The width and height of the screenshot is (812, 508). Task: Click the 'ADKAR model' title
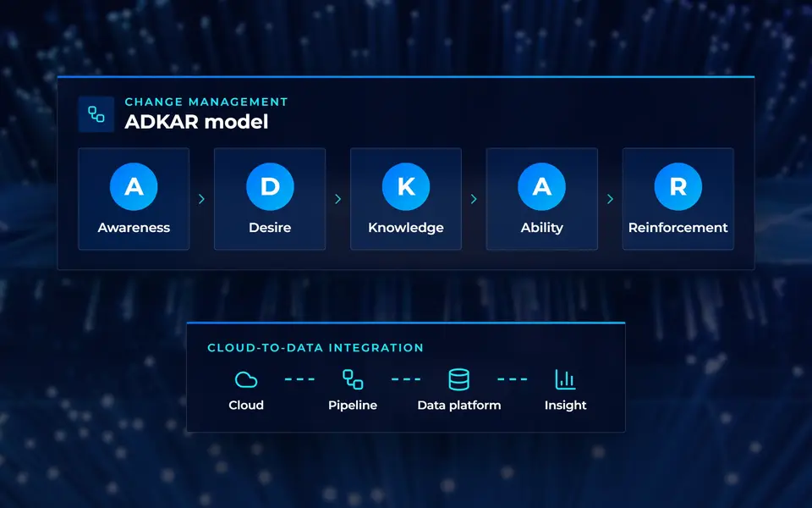196,122
